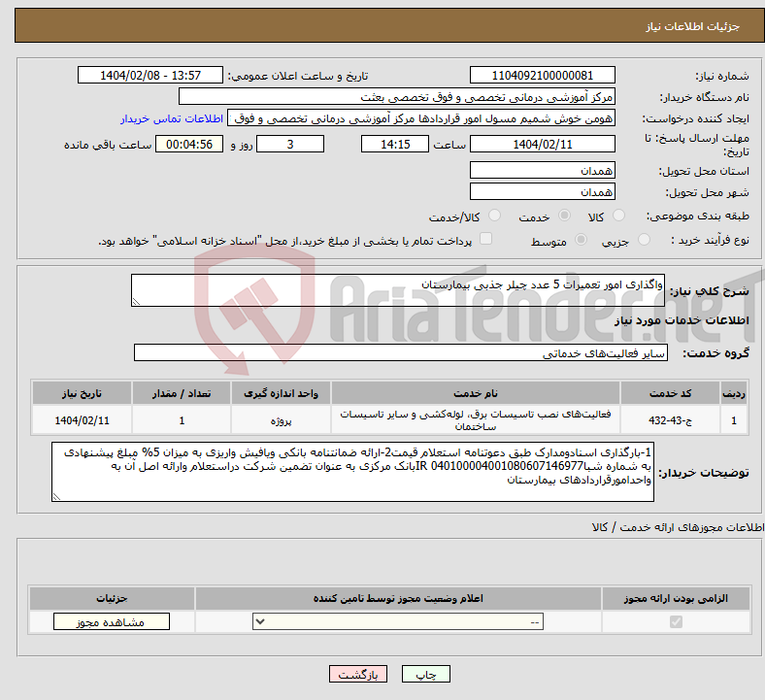Click the اطلاعات مجوزهای ارائه خدمت / کالا heading
This screenshot has height=700, width=765.
click(x=678, y=527)
